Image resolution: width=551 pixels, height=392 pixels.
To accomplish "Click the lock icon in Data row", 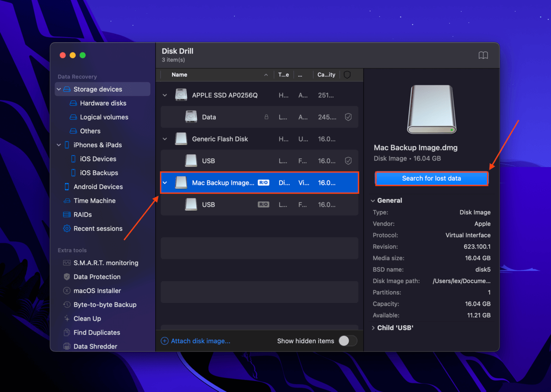I will click(x=266, y=117).
